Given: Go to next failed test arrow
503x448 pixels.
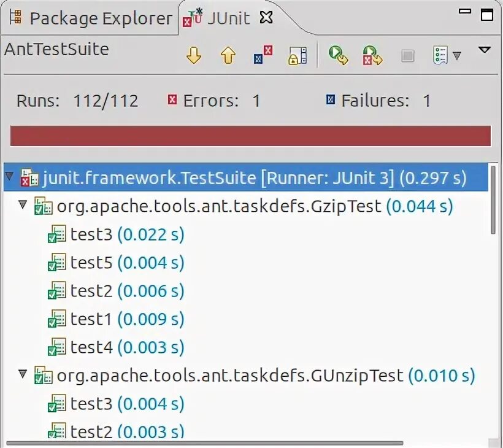Looking at the screenshot, I should pos(194,55).
